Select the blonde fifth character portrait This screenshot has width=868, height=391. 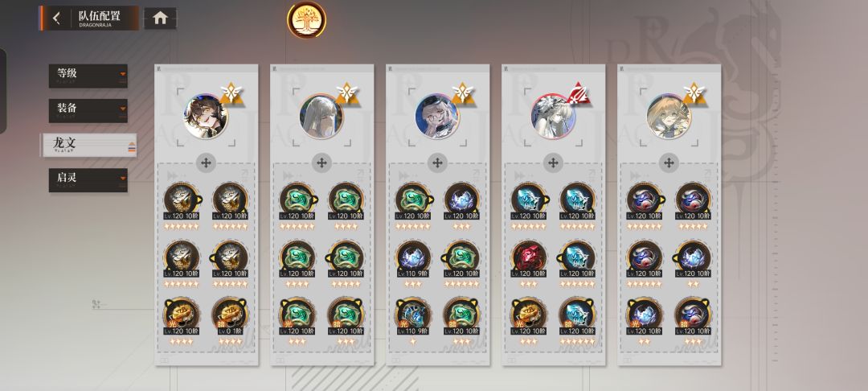click(669, 117)
